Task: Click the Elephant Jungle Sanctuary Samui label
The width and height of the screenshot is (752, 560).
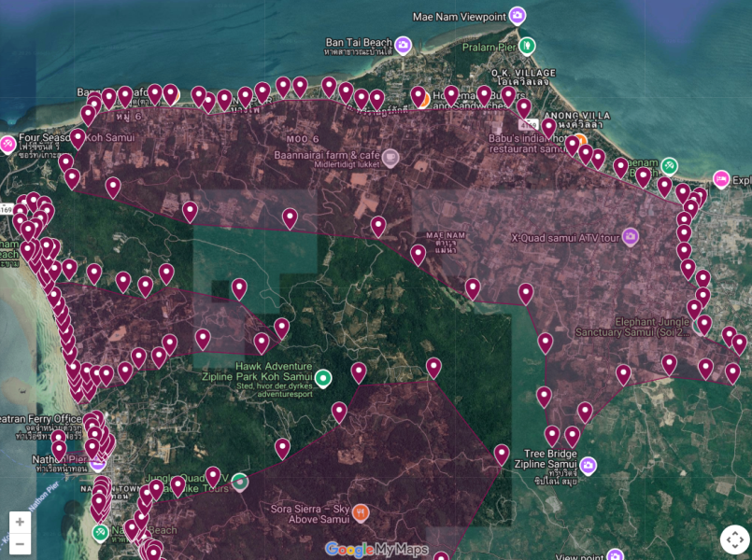Action: click(x=632, y=328)
